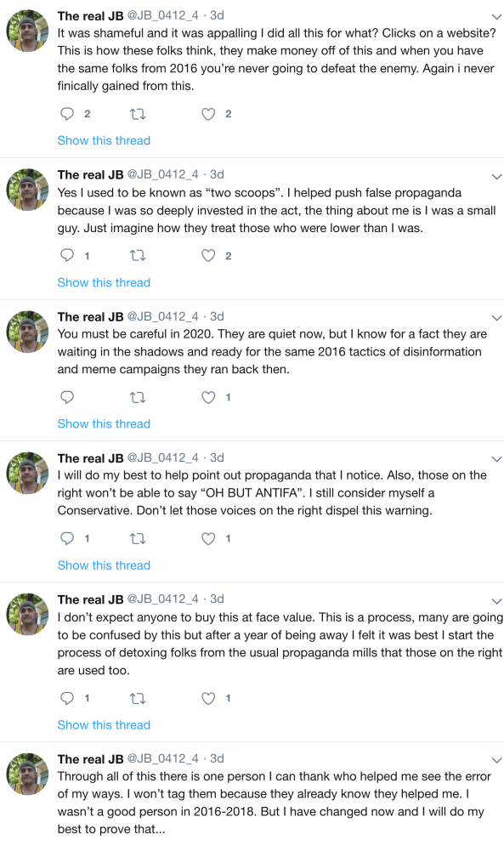Like the 'It was shameful' tweet
Viewport: 504px width, 846px height.
[x=208, y=114]
